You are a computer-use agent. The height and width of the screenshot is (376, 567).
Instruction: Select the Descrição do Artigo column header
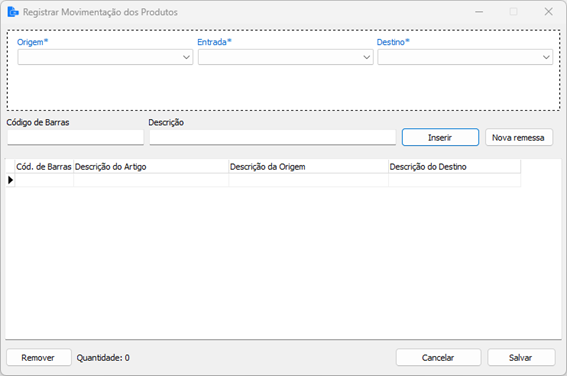(151, 167)
